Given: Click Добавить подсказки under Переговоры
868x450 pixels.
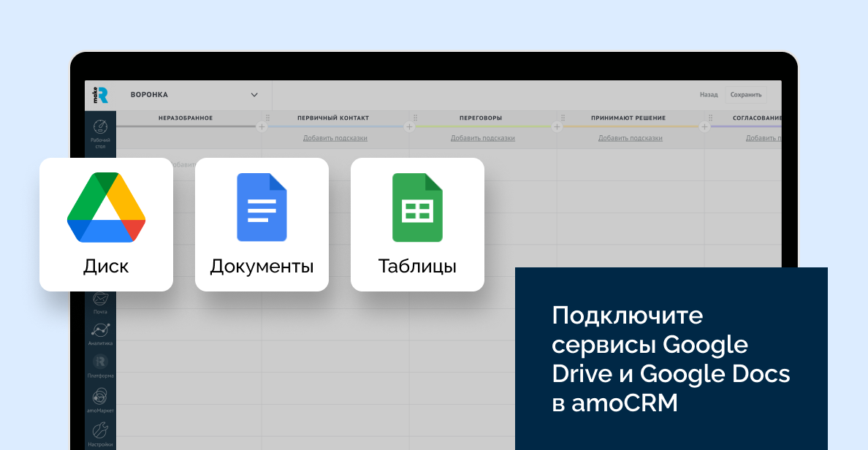Looking at the screenshot, I should tap(483, 138).
